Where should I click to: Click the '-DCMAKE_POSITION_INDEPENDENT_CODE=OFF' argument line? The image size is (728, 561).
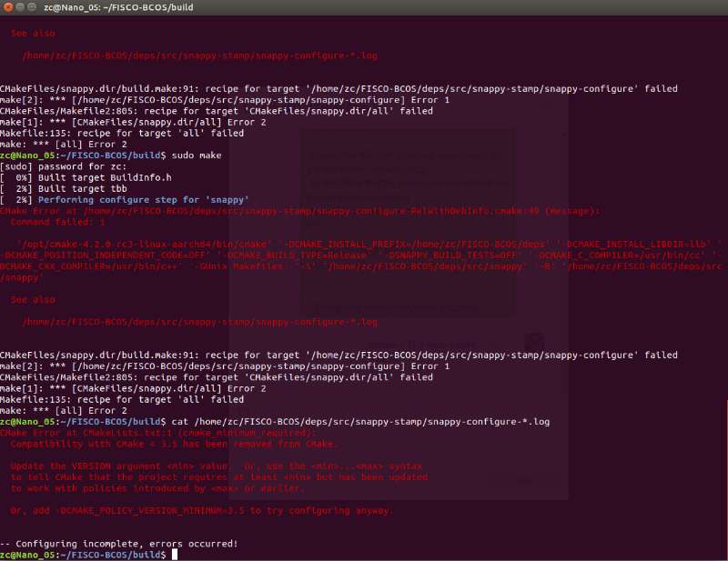(360, 255)
